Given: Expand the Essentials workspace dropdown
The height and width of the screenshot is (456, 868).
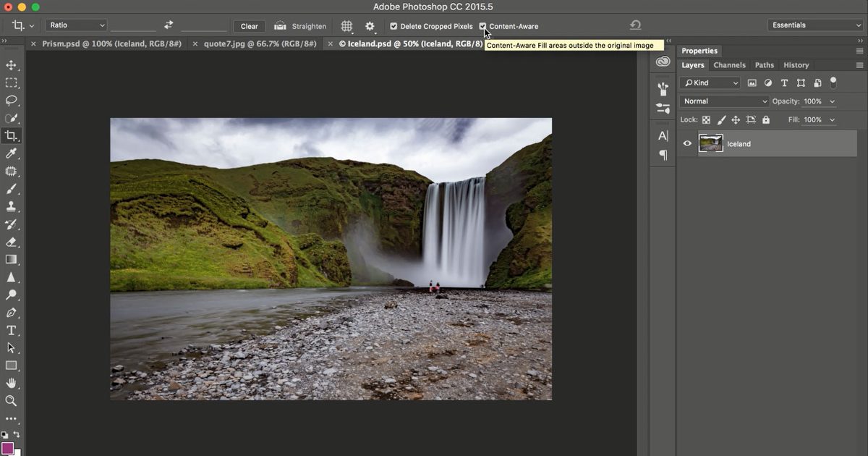Looking at the screenshot, I should pos(815,25).
